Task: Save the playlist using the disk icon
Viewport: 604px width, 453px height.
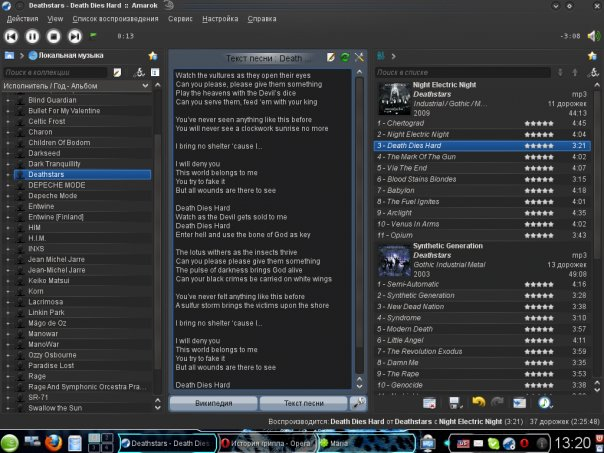Action: pyautogui.click(x=455, y=403)
